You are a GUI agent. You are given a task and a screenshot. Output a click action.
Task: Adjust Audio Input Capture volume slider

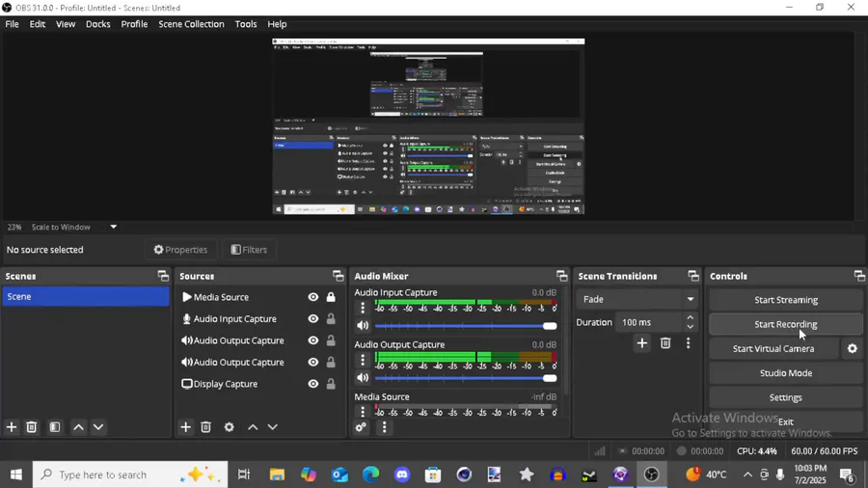466,326
